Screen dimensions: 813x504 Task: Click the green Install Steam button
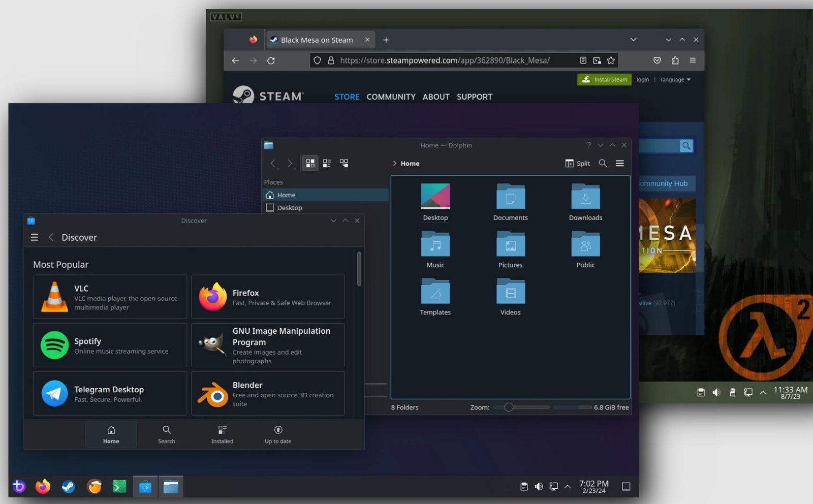pyautogui.click(x=604, y=79)
